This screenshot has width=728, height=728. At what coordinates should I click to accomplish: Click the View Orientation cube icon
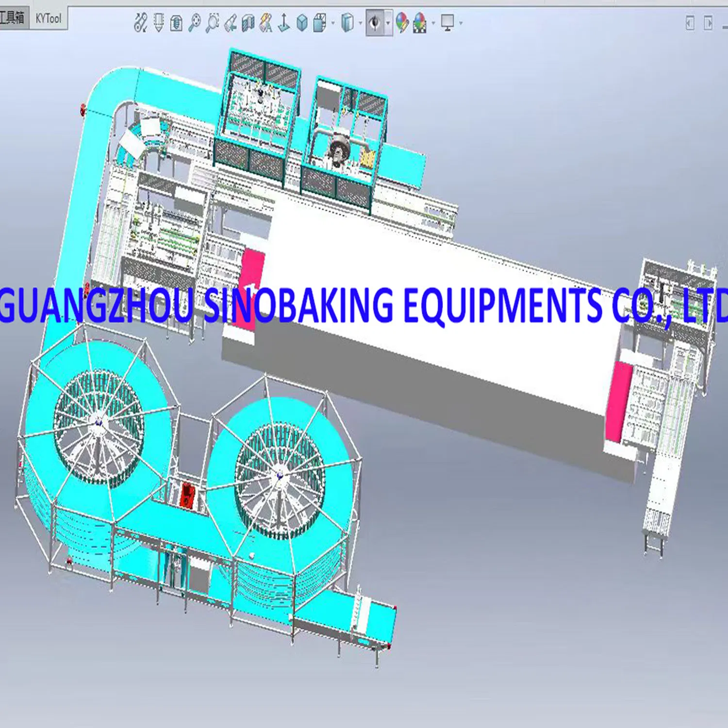tap(320, 23)
